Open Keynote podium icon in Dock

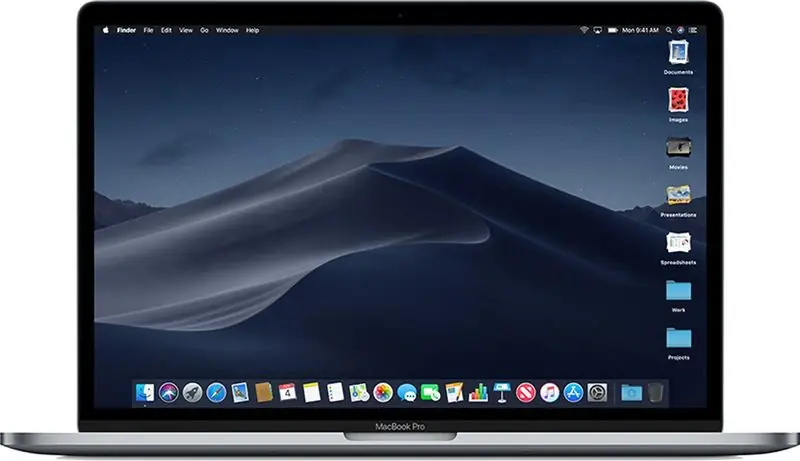(502, 393)
